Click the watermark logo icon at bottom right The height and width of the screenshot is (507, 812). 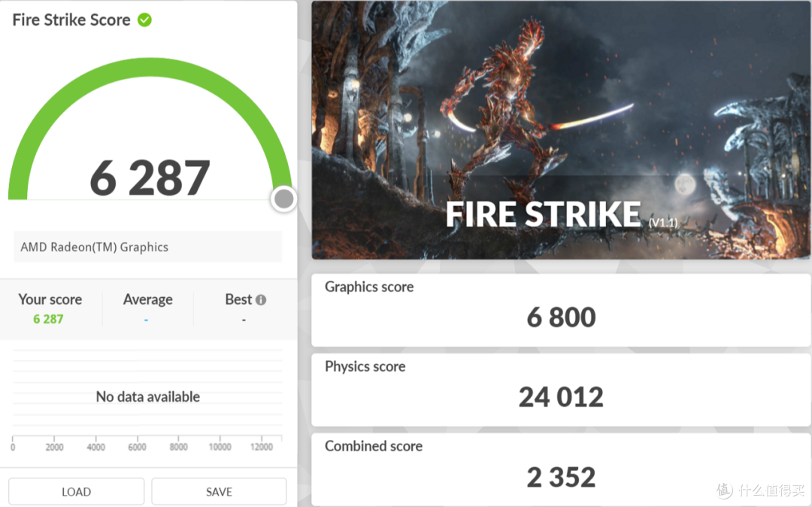pyautogui.click(x=725, y=490)
